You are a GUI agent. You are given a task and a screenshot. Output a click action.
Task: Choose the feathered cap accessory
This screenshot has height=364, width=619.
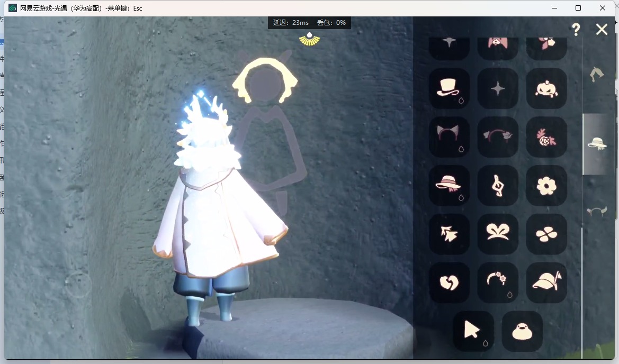(x=546, y=283)
